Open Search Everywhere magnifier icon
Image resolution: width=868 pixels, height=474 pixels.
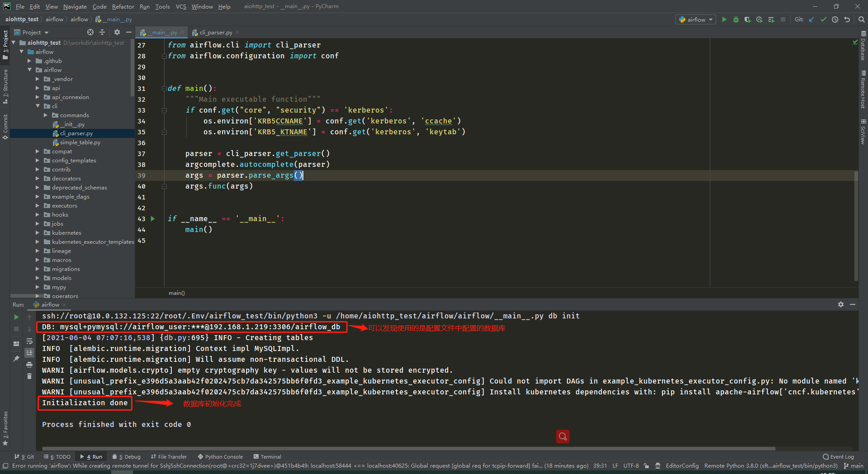pyautogui.click(x=861, y=19)
